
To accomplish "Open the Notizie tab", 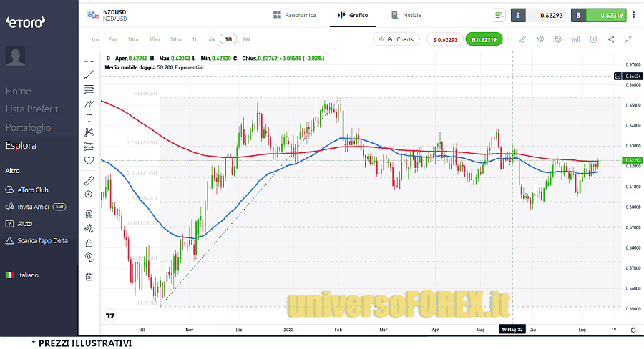I will (406, 15).
